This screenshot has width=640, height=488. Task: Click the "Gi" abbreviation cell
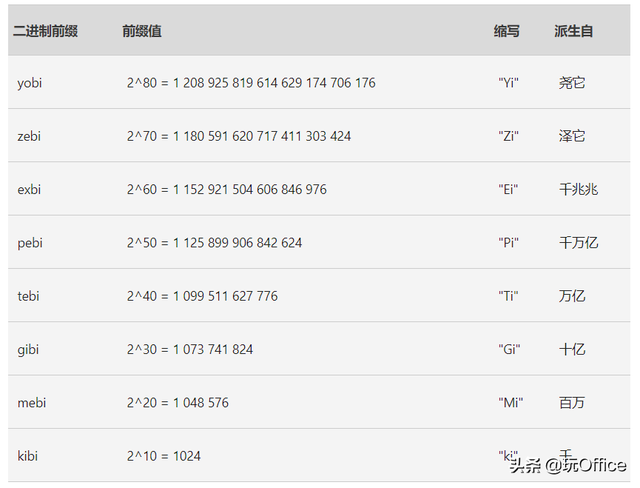pyautogui.click(x=510, y=349)
